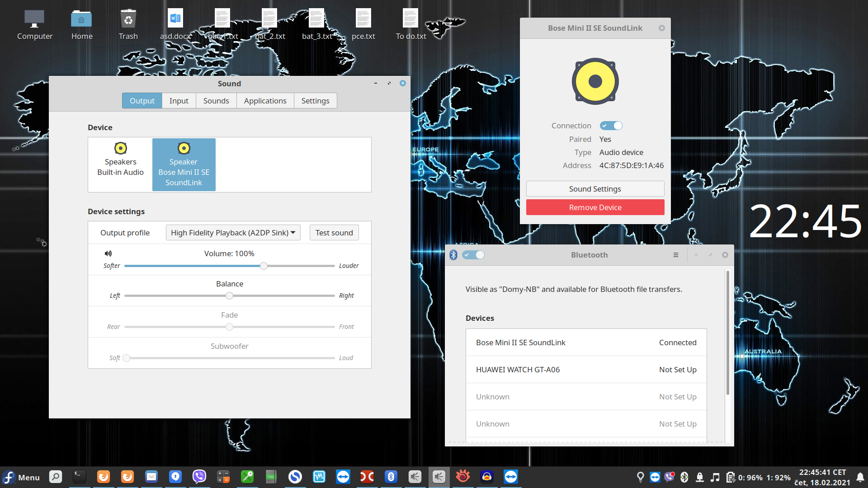This screenshot has width=868, height=488.
Task: Launch the calculator from the taskbar
Action: click(x=223, y=477)
